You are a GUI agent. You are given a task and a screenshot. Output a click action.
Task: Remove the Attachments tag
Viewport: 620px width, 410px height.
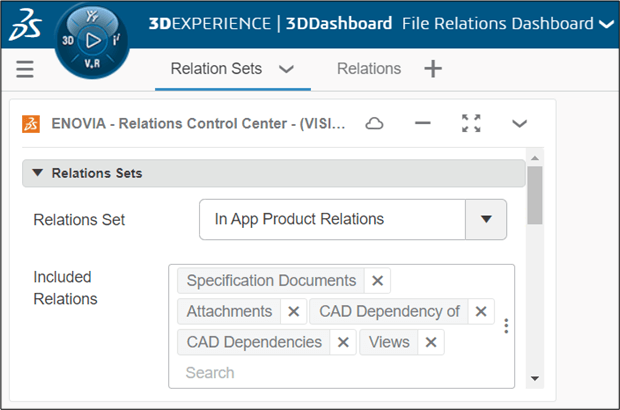coord(293,312)
